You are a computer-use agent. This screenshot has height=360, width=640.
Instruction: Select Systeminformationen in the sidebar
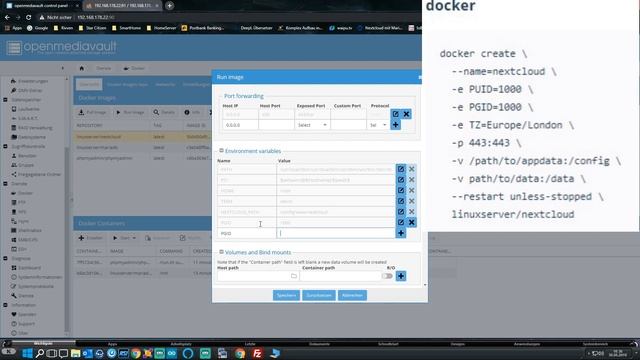(36, 277)
